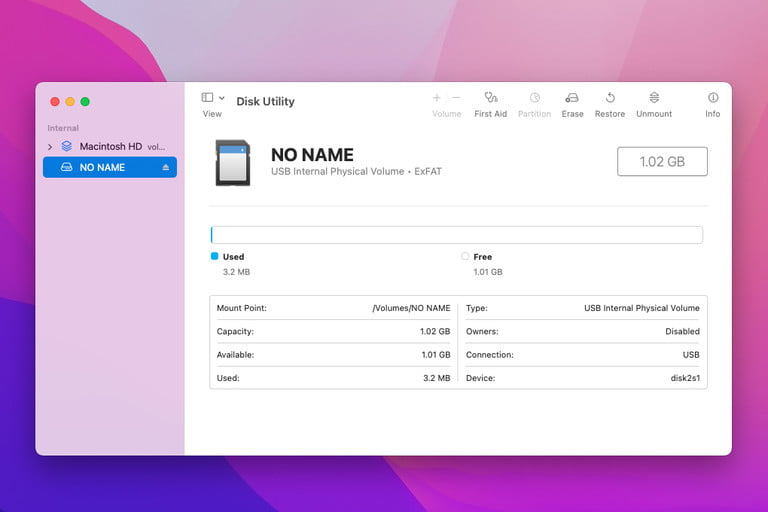Image resolution: width=768 pixels, height=512 pixels.
Task: Select Macintosh HD in the sidebar
Action: click(x=110, y=146)
